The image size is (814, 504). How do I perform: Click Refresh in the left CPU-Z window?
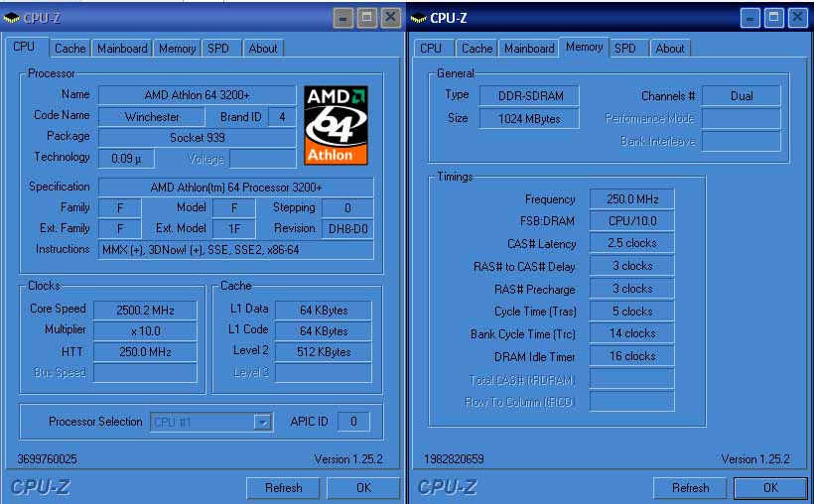(x=283, y=488)
